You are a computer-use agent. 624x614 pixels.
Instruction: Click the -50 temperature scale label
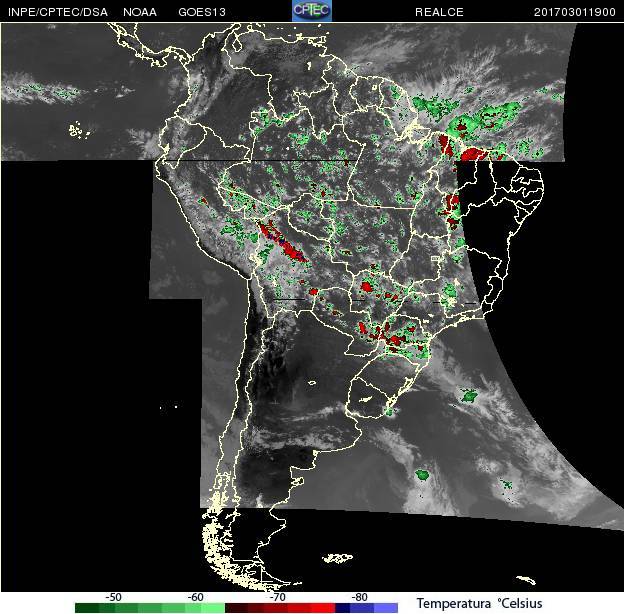click(x=113, y=597)
